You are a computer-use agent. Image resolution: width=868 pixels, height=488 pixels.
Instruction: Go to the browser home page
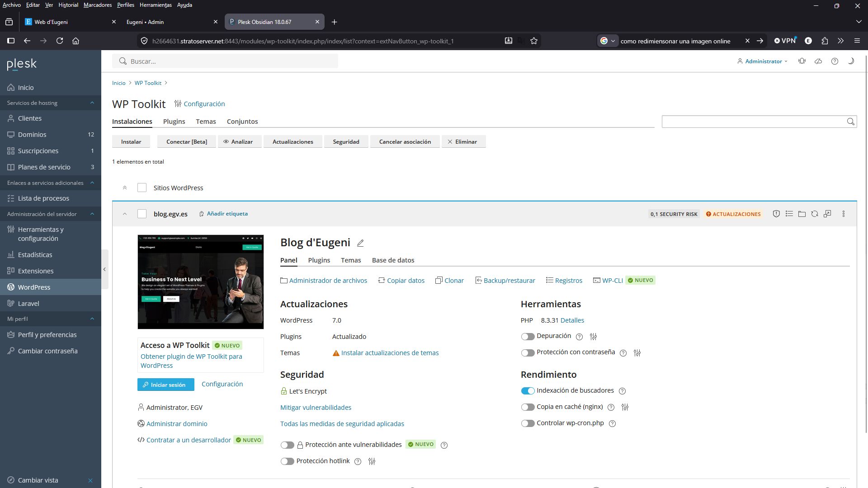[76, 41]
